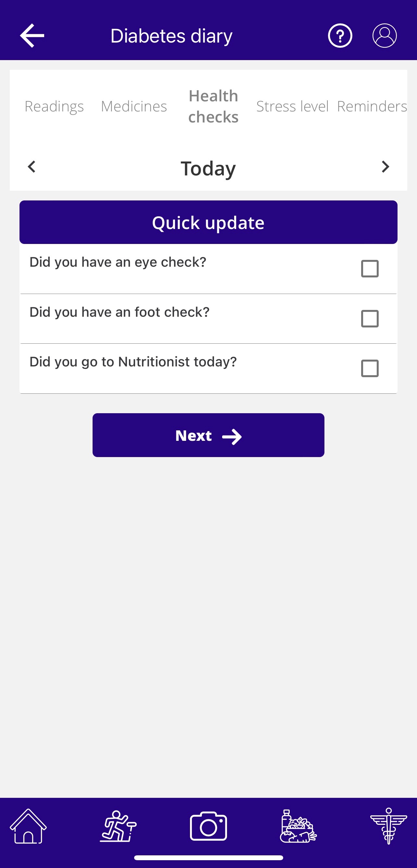Viewport: 417px width, 868px height.
Task: Tick the foot check checkbox
Action: (x=370, y=318)
